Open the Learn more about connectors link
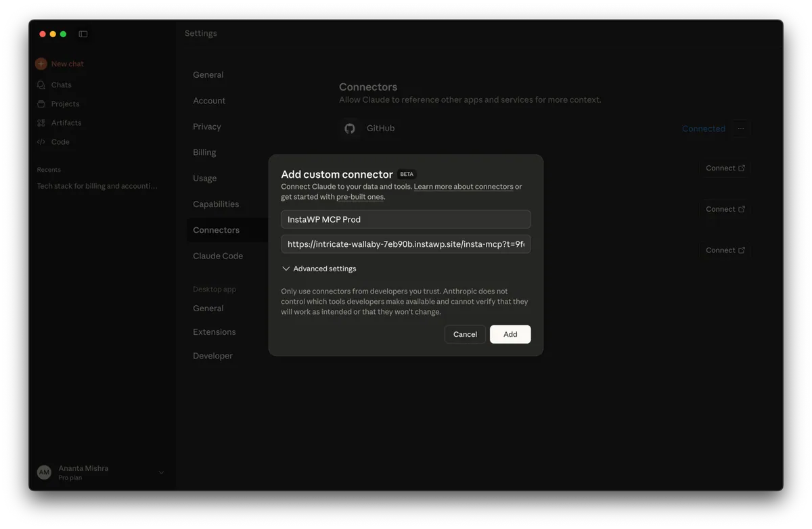Screen dimensions: 812x529 (x=464, y=187)
